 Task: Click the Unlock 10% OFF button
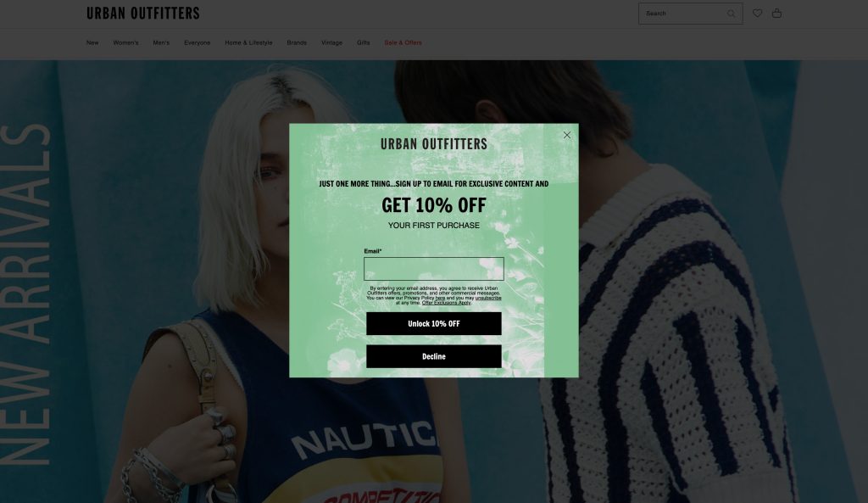[x=433, y=323]
